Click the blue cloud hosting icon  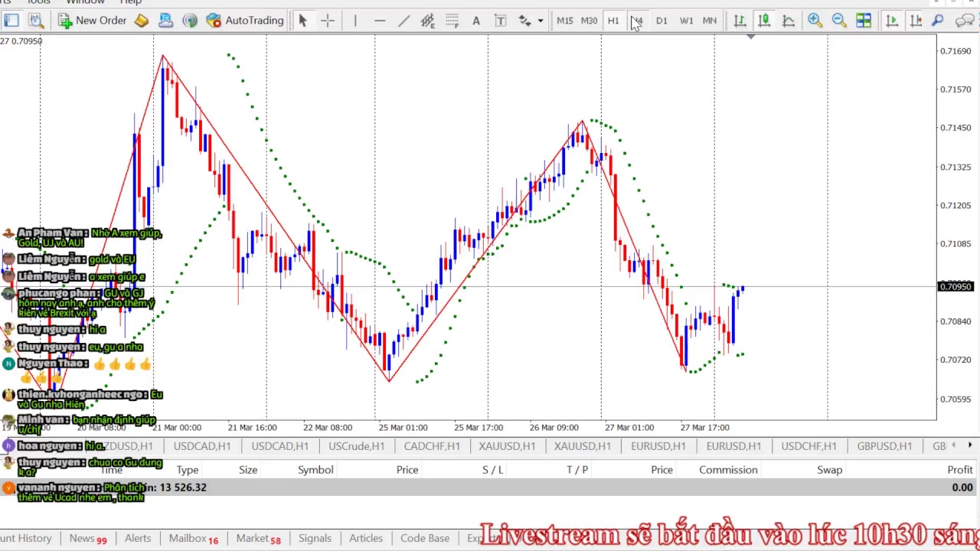click(165, 21)
